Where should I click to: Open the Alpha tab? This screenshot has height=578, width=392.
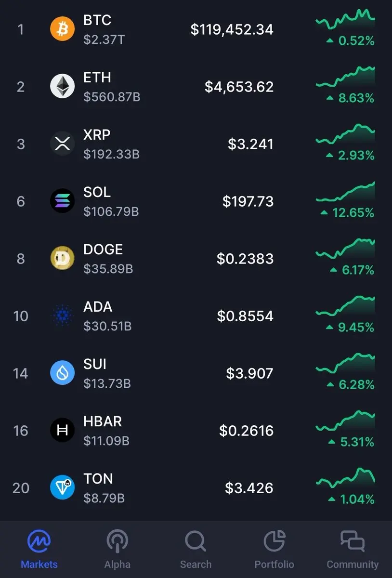(x=117, y=550)
